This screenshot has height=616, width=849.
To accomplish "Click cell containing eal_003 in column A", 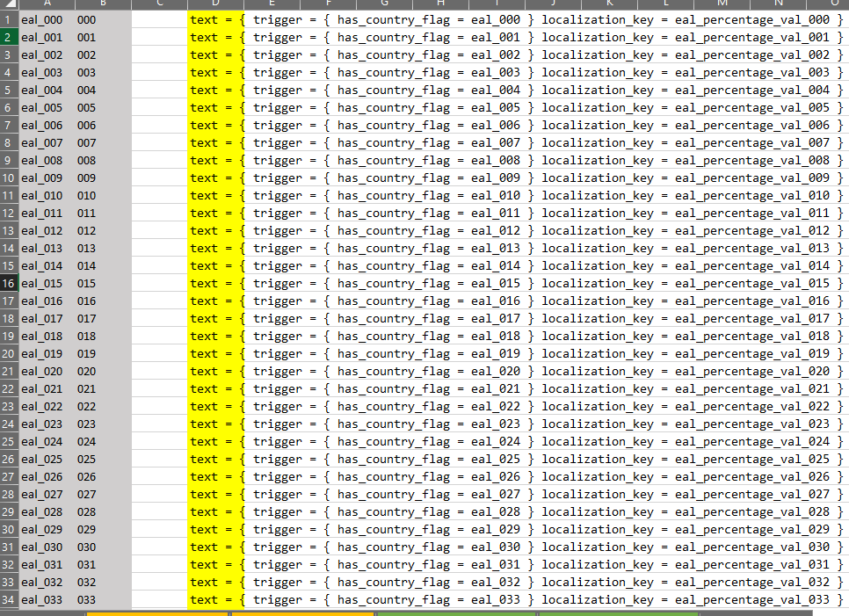I will pyautogui.click(x=47, y=73).
